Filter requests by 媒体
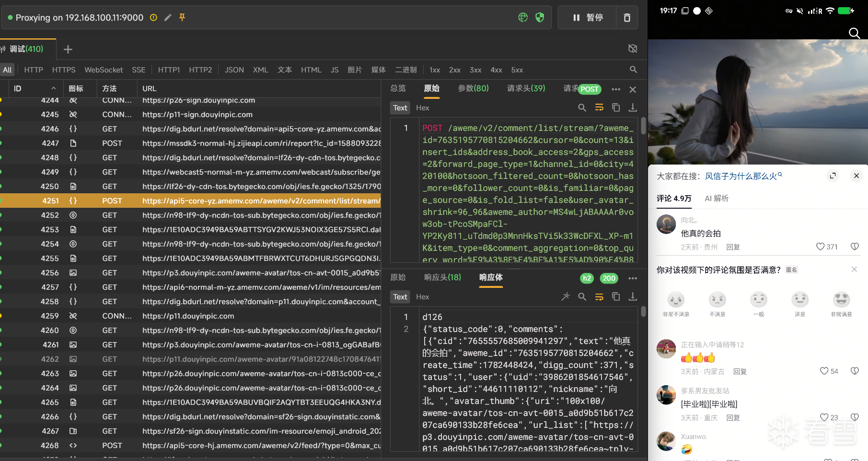 [379, 70]
